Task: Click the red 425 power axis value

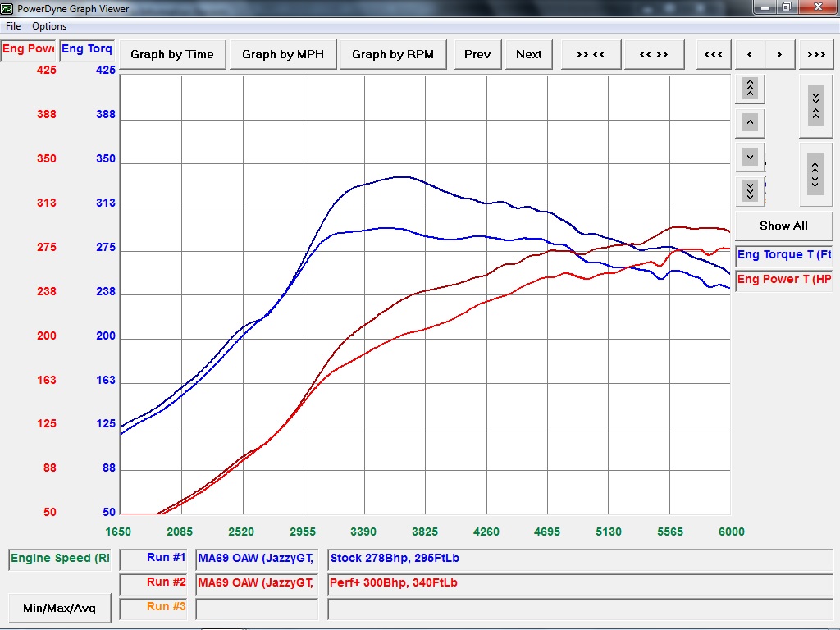Action: [x=46, y=71]
